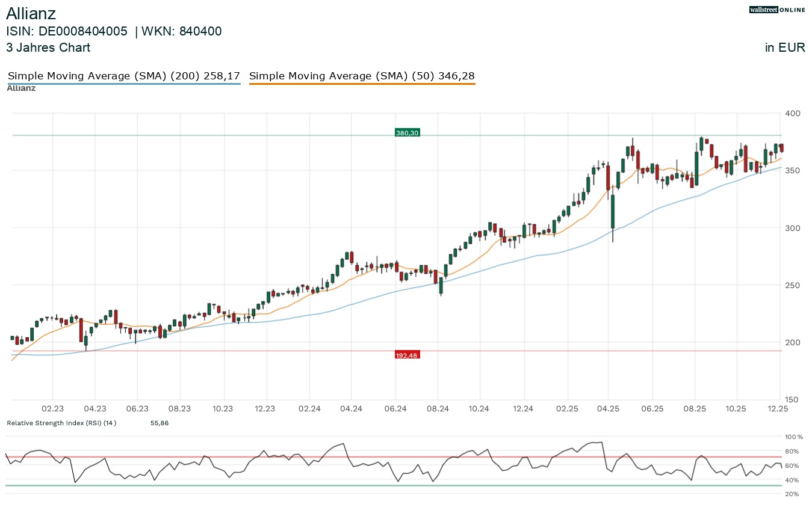This screenshot has width=812, height=510.
Task: Click the wallstreet ONLINE logo
Action: tap(776, 10)
